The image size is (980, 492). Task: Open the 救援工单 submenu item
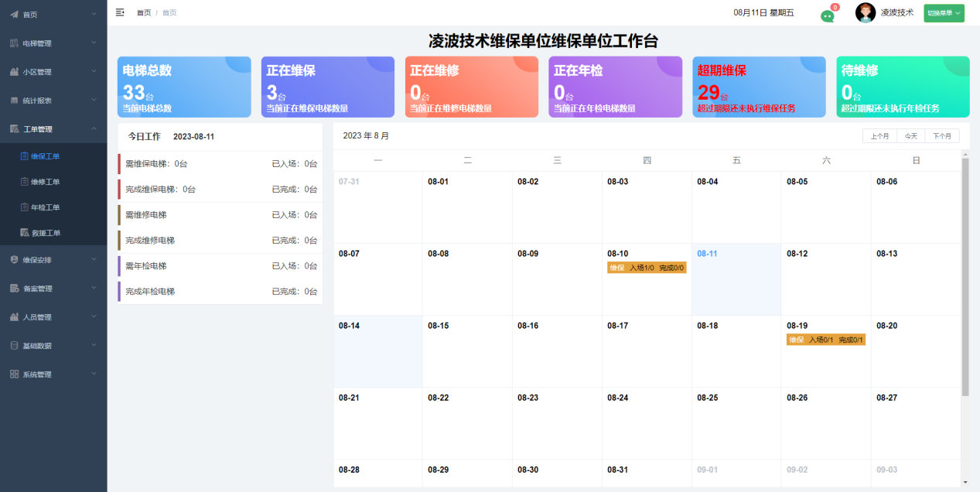tap(53, 233)
